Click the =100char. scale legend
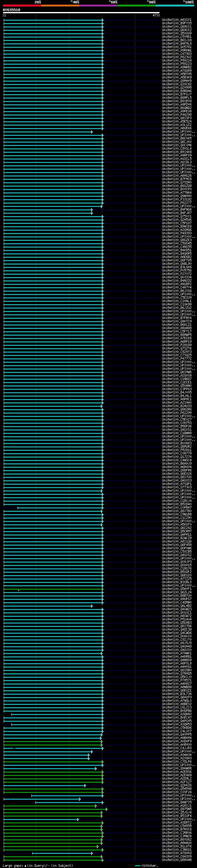The height and width of the screenshot is (868, 197). (146, 866)
